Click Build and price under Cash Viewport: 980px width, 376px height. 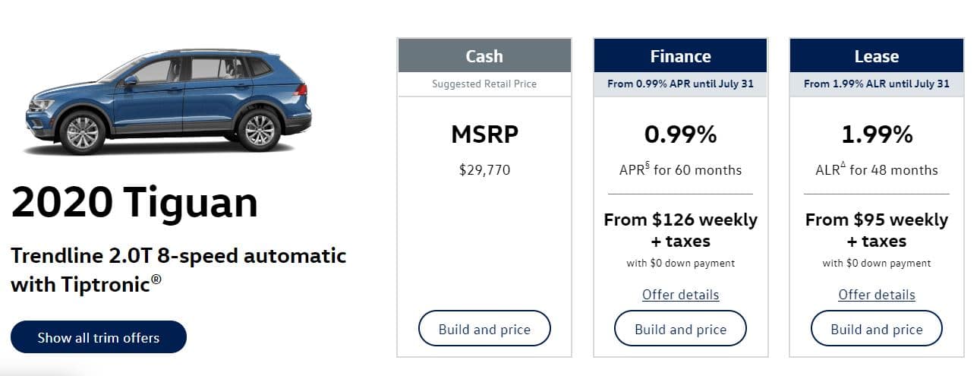pos(484,329)
